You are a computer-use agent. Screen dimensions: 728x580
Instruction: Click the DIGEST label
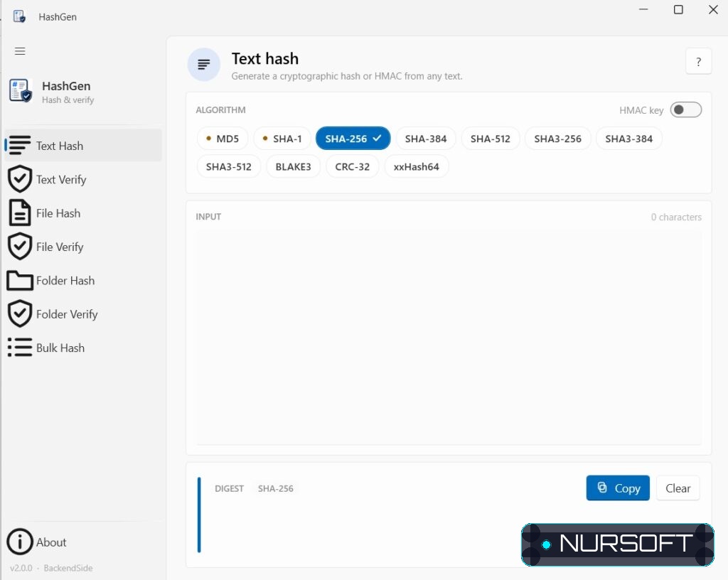click(x=229, y=488)
